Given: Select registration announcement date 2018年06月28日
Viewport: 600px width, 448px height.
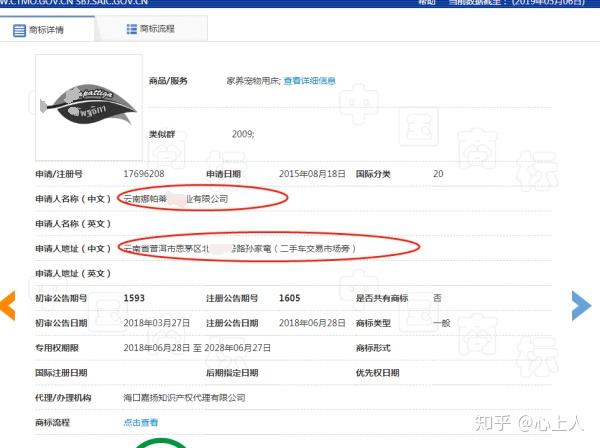Looking at the screenshot, I should (312, 323).
